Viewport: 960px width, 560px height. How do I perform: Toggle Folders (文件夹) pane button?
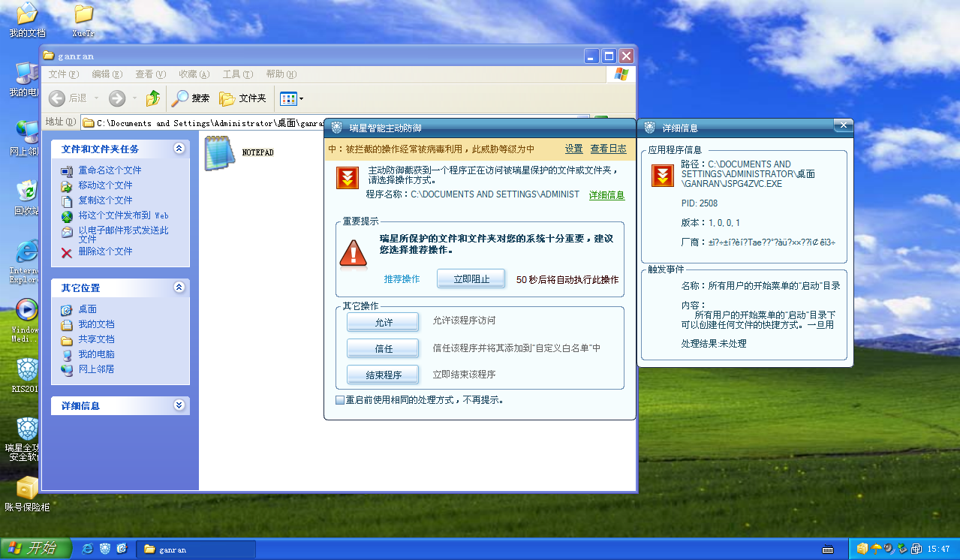pyautogui.click(x=242, y=98)
